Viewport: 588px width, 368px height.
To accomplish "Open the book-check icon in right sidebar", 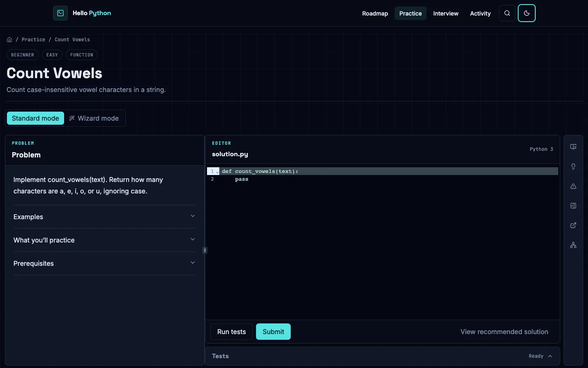I will pos(573,147).
